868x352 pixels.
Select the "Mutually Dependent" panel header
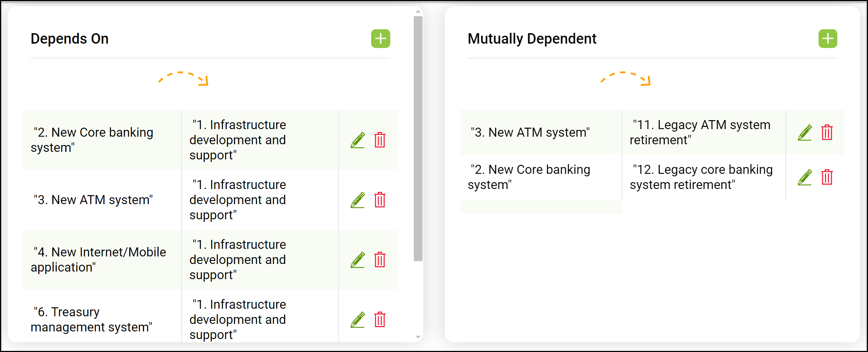532,39
